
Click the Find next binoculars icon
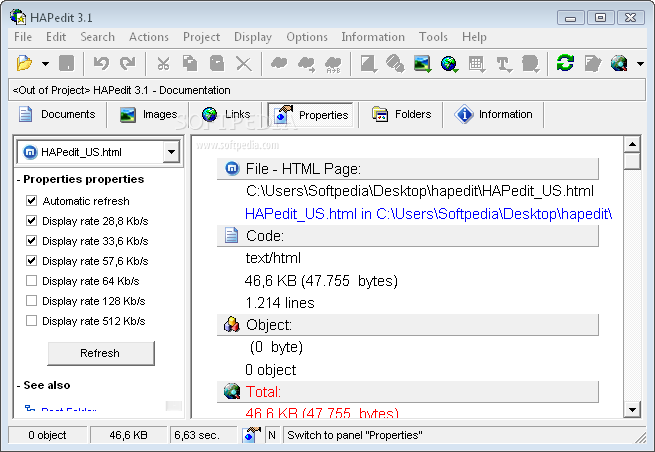tap(306, 63)
